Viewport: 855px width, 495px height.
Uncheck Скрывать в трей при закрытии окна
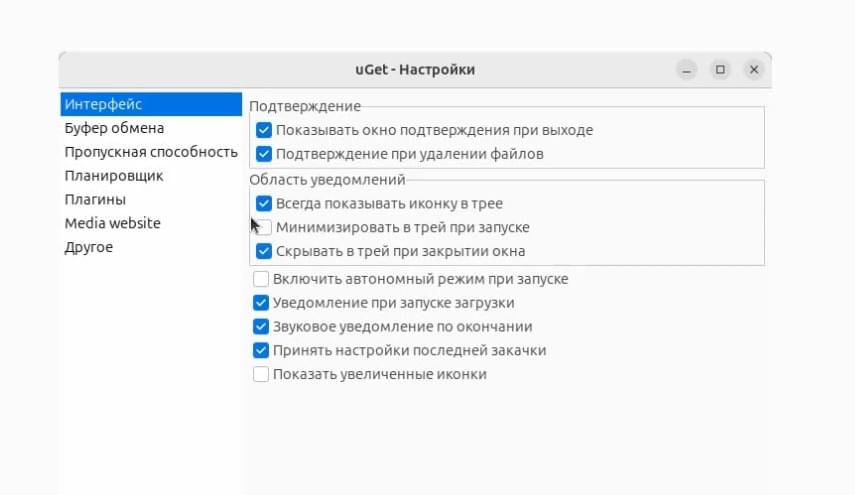tap(264, 251)
